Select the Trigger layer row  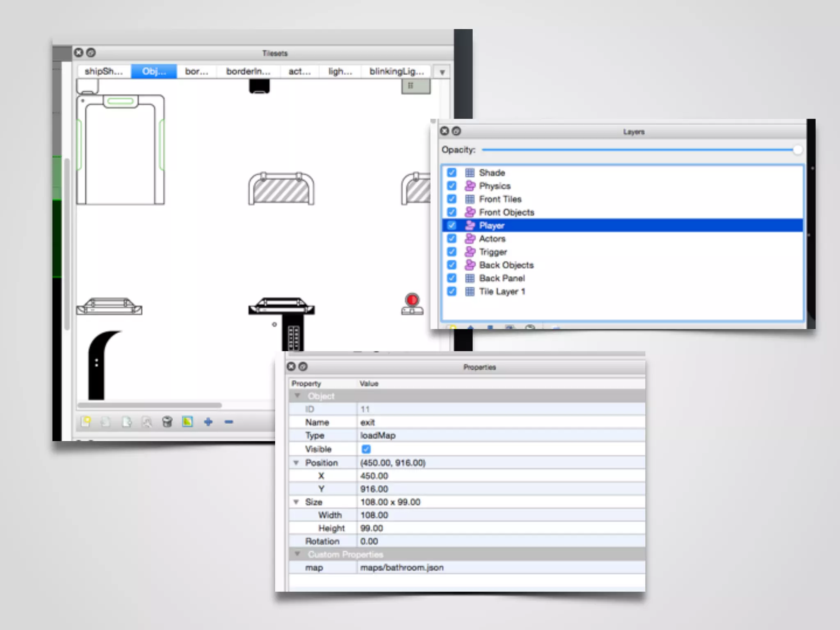(493, 252)
